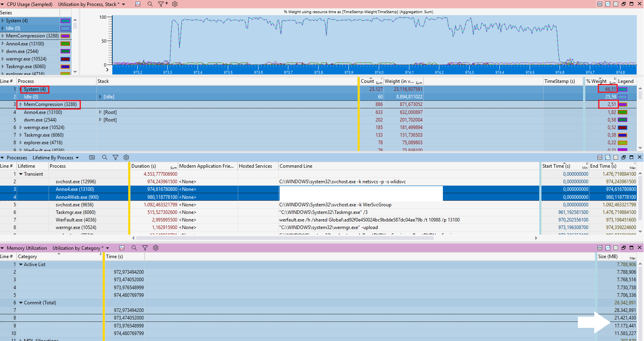Maximize the CPU Usage panel
The width and height of the screenshot is (644, 341).
[x=632, y=4]
